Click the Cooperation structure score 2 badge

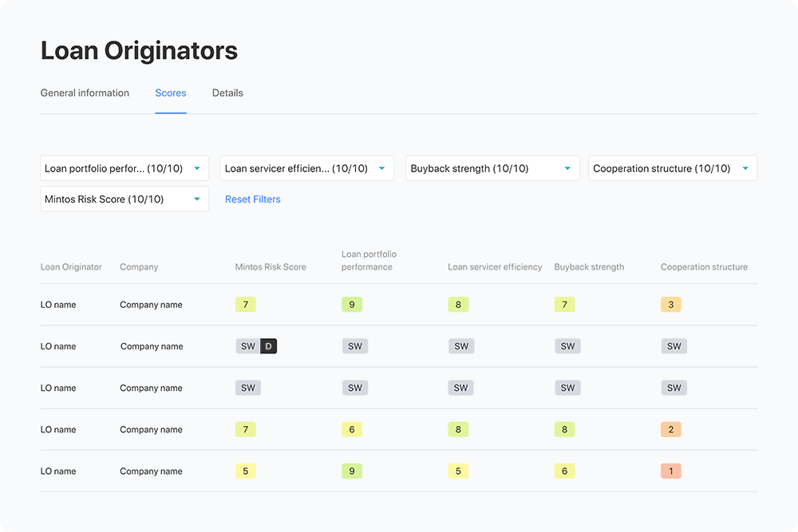[671, 430]
